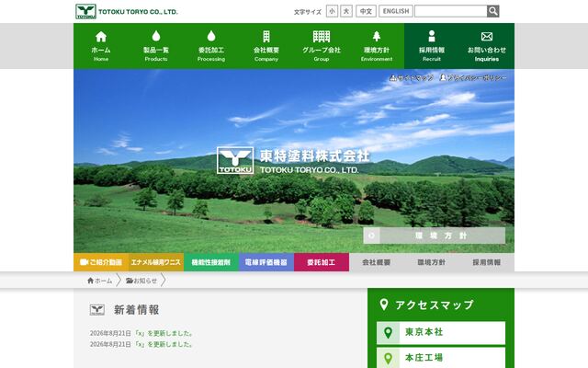This screenshot has width=588, height=368.
Task: Open お問い合わせ Inquiries menu item
Action: (487, 46)
